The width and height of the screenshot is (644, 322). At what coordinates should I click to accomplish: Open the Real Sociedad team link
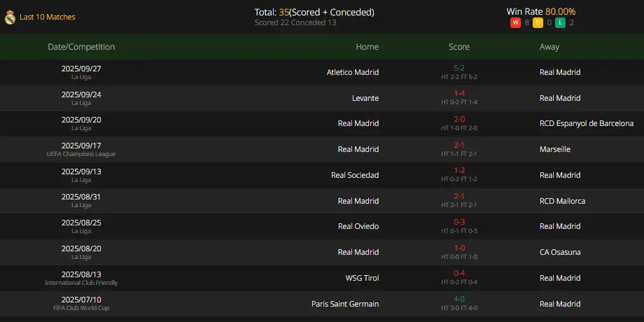pyautogui.click(x=355, y=176)
